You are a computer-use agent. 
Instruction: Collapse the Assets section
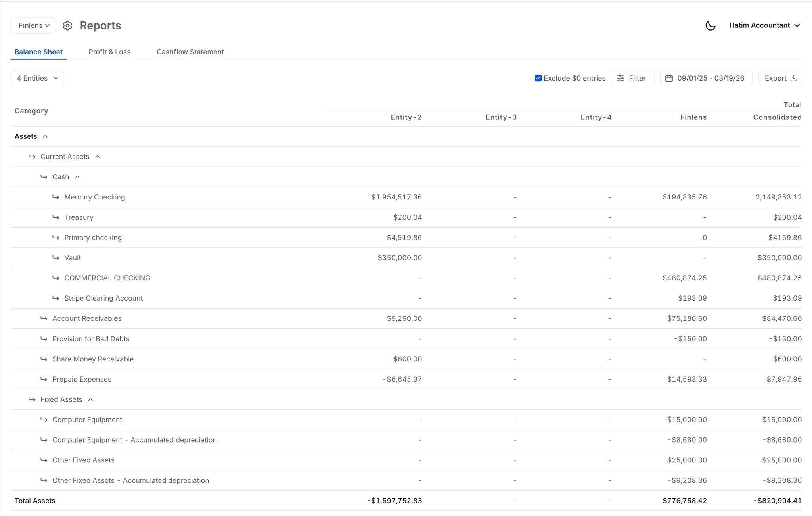click(x=45, y=136)
